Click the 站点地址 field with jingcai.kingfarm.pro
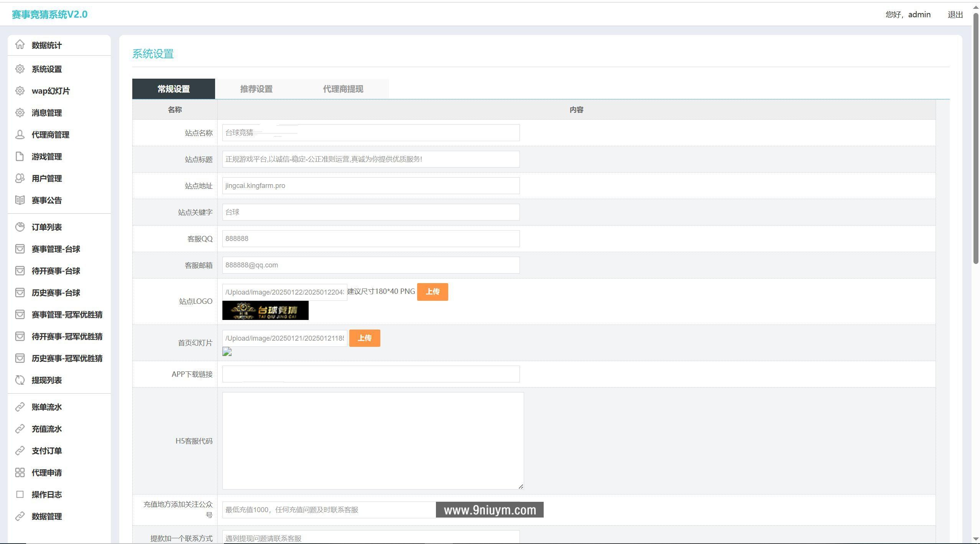This screenshot has height=544, width=980. coord(371,186)
